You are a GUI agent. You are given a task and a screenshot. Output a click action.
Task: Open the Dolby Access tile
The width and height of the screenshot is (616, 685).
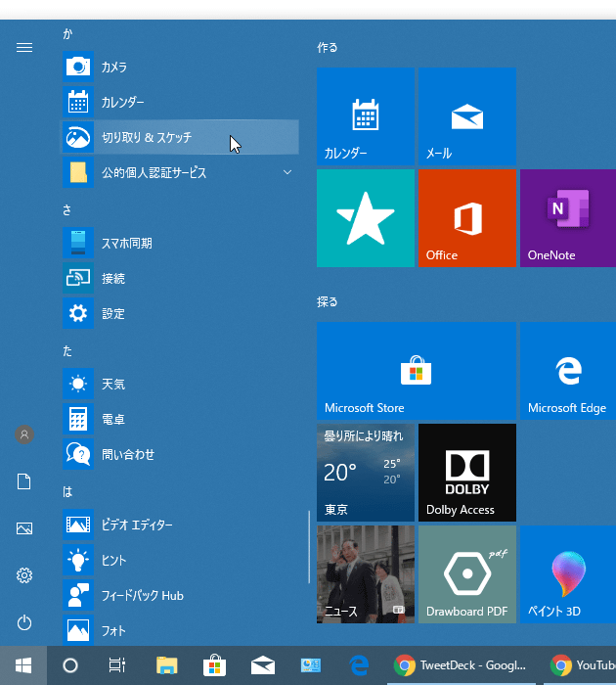point(467,473)
